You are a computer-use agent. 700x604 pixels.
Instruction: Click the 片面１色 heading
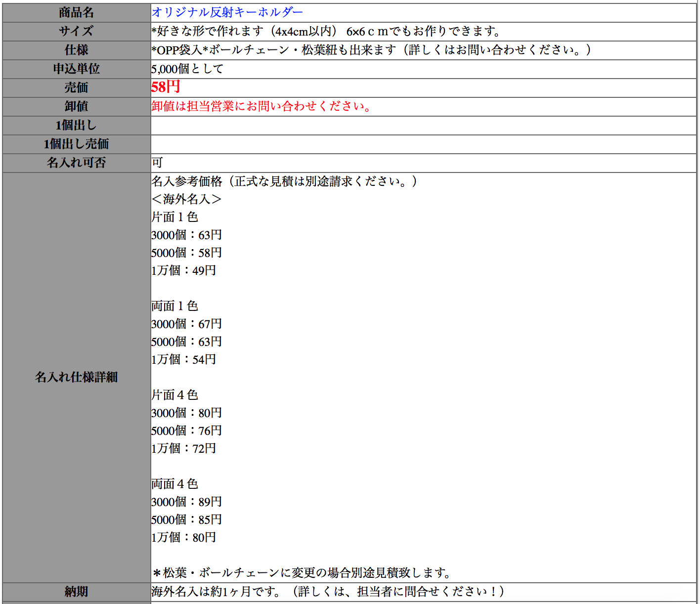point(175,217)
